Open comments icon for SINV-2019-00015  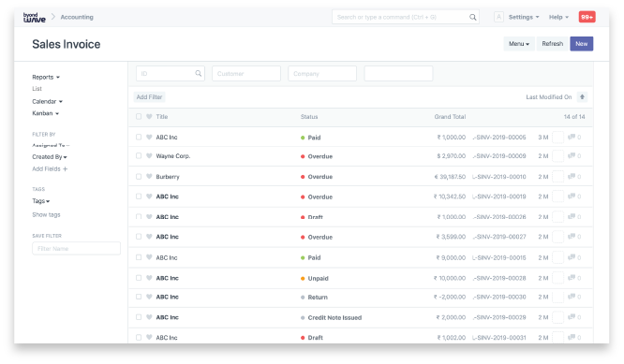572,257
